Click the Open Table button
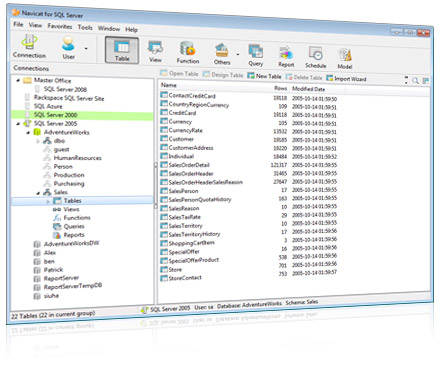Screen dimensions: 440x370 click(x=179, y=73)
